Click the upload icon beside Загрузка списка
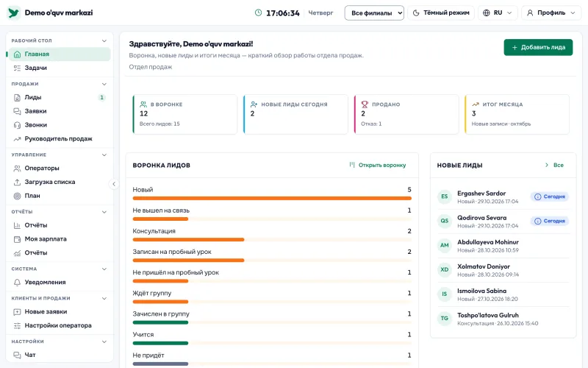This screenshot has width=588, height=368. tap(17, 182)
